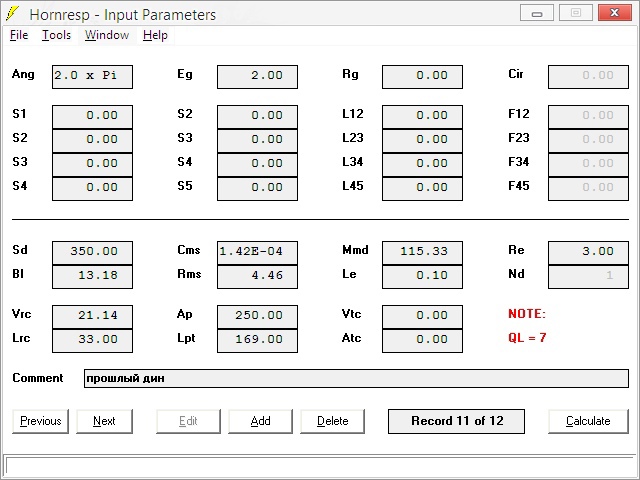The image size is (640, 480).
Task: Go to the Next record
Action: coord(104,421)
